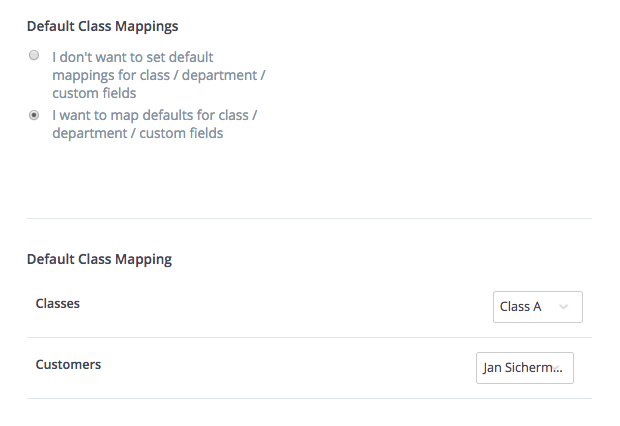
Task: Open the Class A dropdown
Action: tap(537, 307)
